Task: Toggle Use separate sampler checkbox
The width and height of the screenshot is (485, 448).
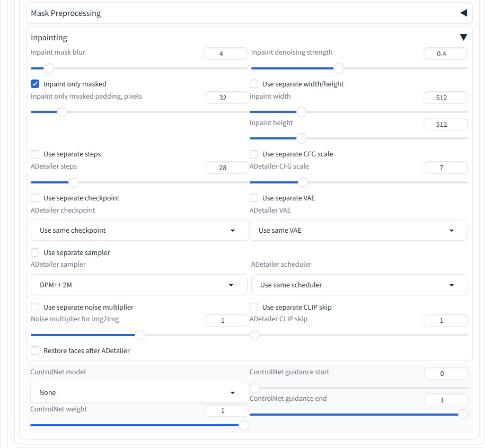Action: click(36, 253)
